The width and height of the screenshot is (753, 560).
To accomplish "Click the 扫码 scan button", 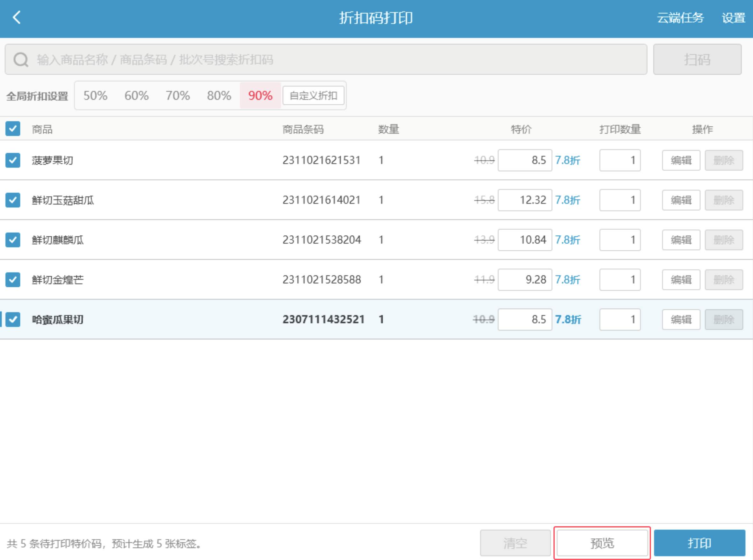I will pos(698,59).
